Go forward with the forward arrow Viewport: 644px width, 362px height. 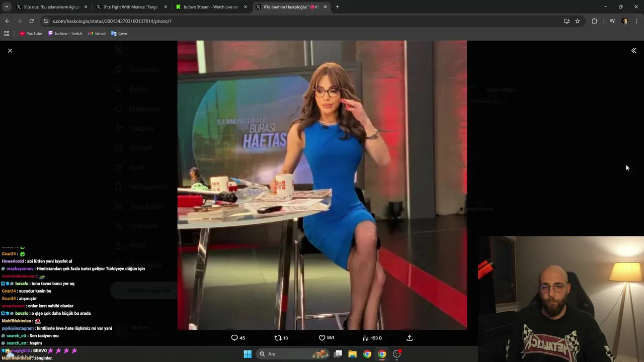19,21
